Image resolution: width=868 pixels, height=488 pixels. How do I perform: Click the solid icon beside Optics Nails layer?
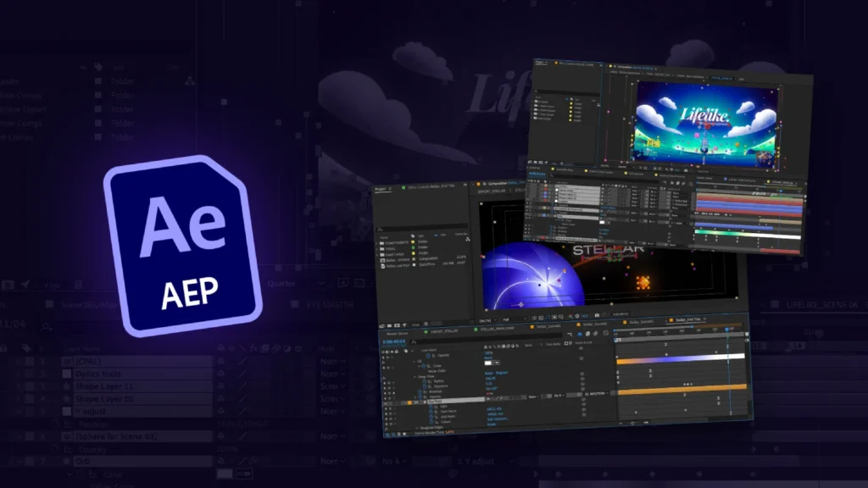tap(66, 374)
